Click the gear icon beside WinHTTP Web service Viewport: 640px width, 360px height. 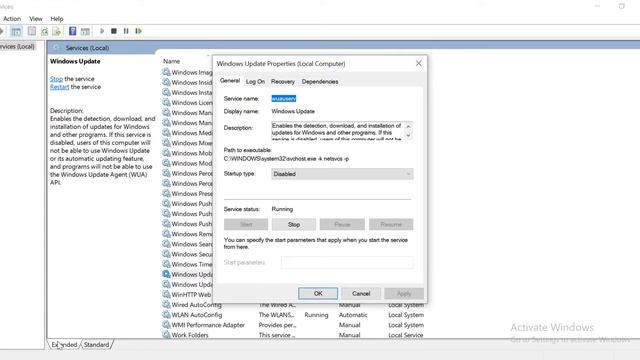(x=166, y=294)
